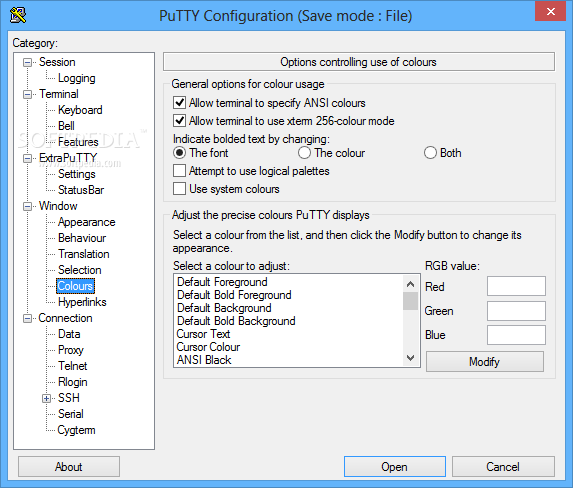Viewport: 573px width, 488px height.
Task: Open the Behaviour category
Action: pos(82,238)
